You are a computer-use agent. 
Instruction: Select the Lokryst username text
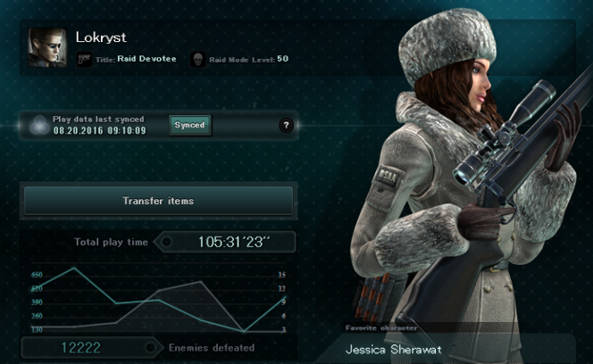pos(101,37)
